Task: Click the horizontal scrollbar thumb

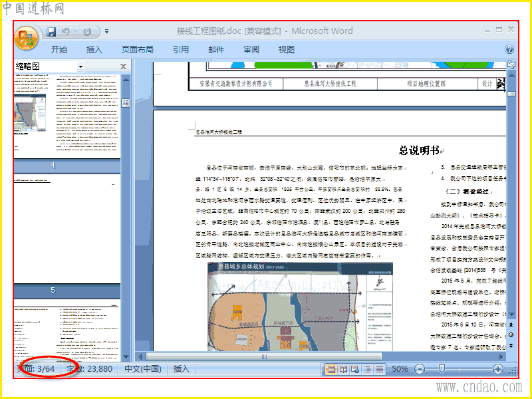Action: click(x=264, y=356)
